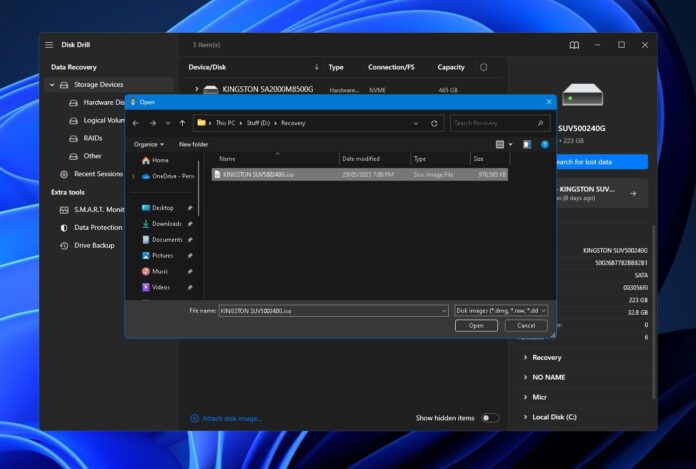Open the Disk Drill hamburger menu
The width and height of the screenshot is (696, 469).
click(x=49, y=45)
